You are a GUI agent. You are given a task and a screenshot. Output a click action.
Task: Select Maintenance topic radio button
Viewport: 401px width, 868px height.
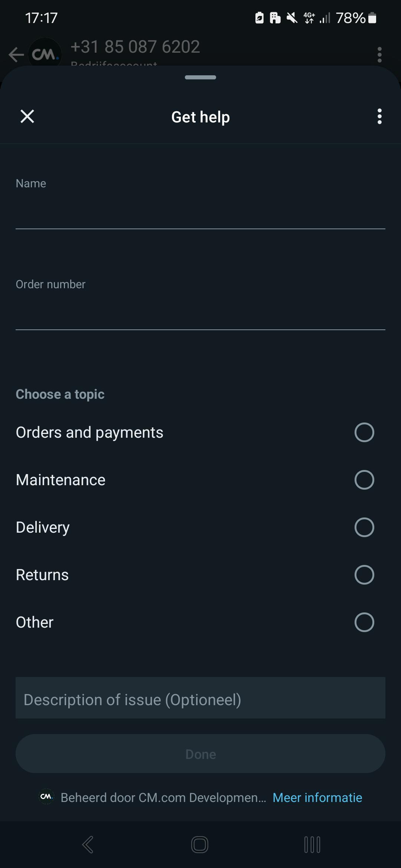pyautogui.click(x=364, y=480)
